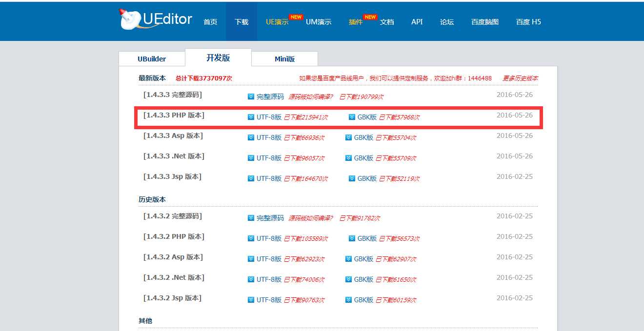Image resolution: width=644 pixels, height=331 pixels.
Task: Download 1.4.3.3 .Net GBK版 link
Action: [363, 158]
